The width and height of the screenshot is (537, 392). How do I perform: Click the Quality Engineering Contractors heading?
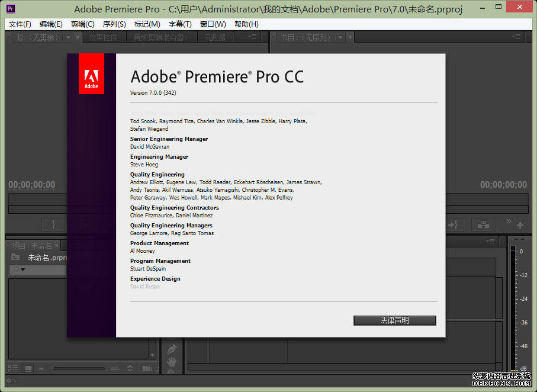[174, 208]
